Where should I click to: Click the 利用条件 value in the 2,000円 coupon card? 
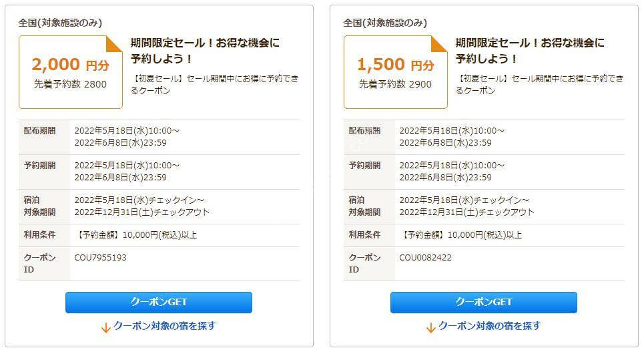tap(136, 234)
